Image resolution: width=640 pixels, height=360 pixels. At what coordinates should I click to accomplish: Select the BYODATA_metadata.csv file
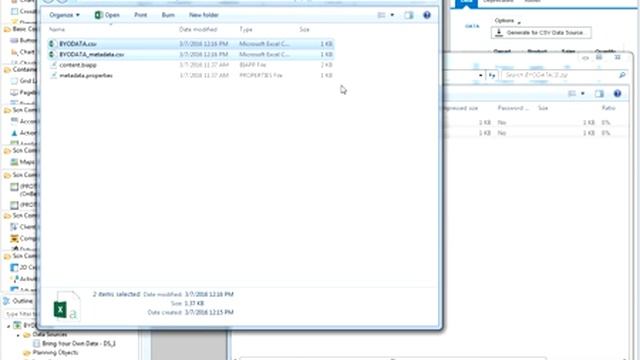191,54
